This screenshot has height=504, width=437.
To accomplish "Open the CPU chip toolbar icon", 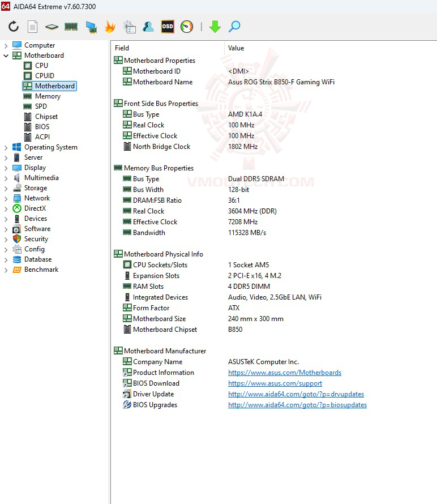I will click(52, 27).
